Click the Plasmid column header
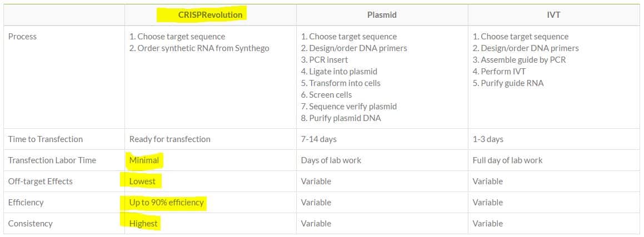Screen dimensions: 644x237 tap(382, 15)
